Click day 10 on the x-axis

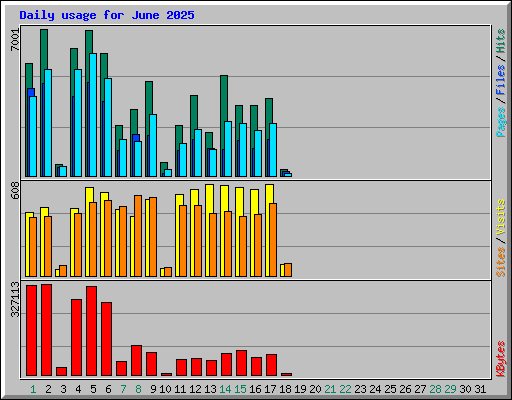click(165, 389)
